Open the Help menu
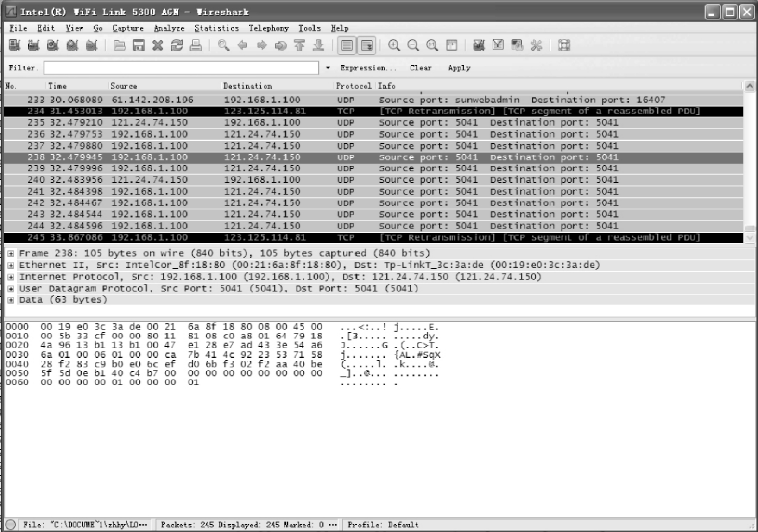 (x=340, y=28)
